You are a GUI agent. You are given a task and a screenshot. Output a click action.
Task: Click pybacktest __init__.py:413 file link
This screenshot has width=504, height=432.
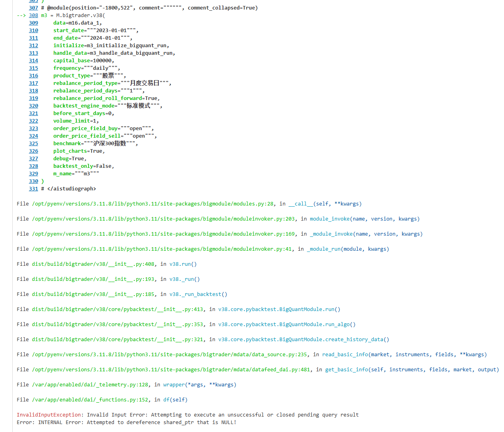tap(117, 309)
